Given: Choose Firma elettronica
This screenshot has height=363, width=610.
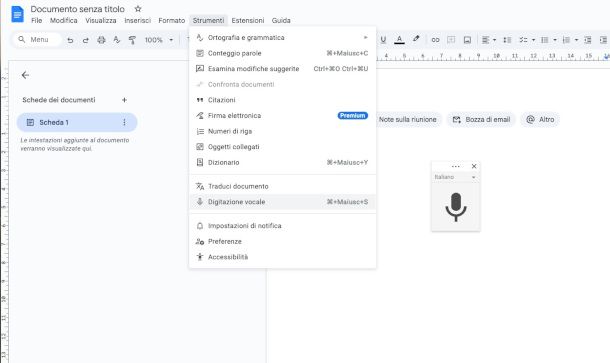Looking at the screenshot, I should click(x=282, y=116).
